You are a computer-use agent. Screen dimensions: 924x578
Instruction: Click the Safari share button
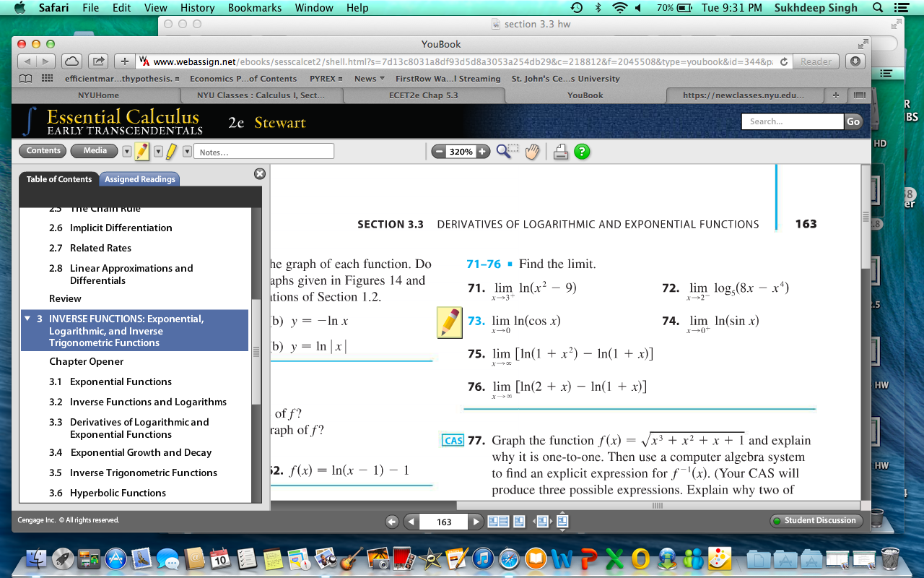click(99, 61)
